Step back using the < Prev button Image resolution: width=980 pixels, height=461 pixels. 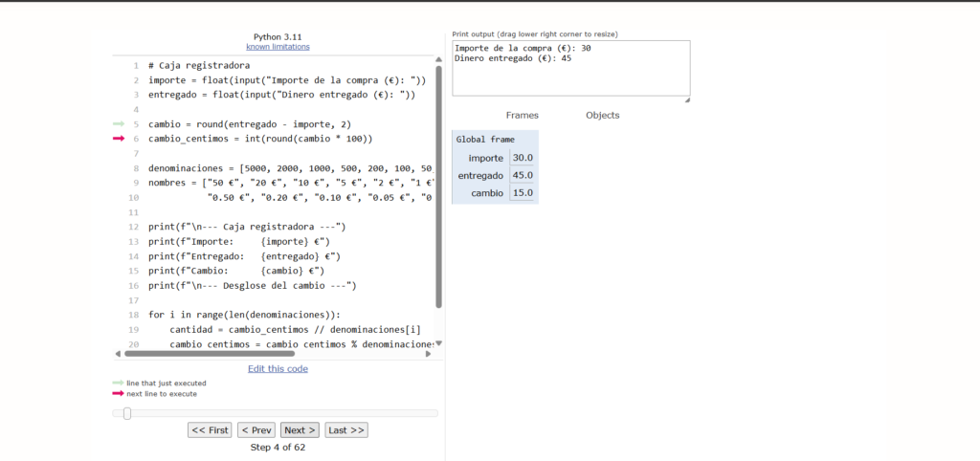pyautogui.click(x=256, y=430)
